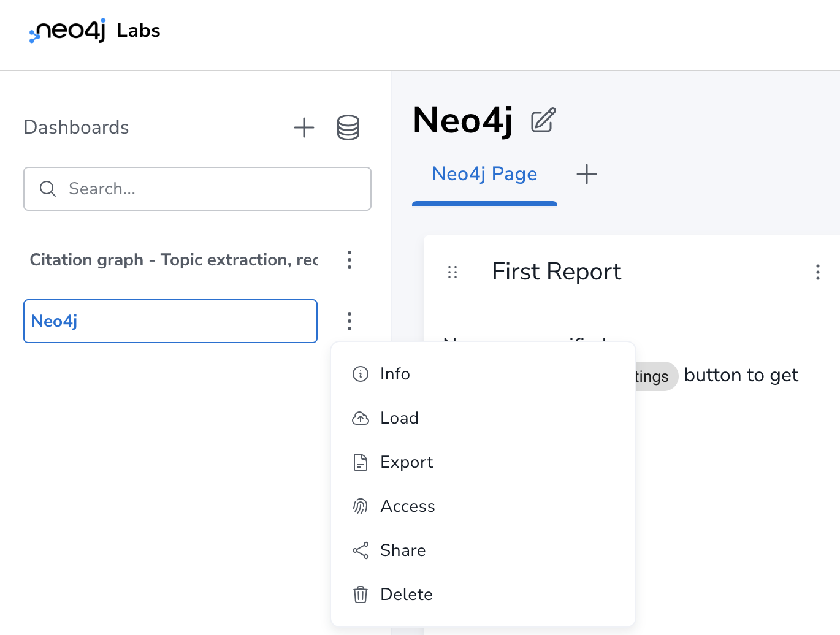Open First Report card options
This screenshot has height=635, width=840.
point(818,272)
